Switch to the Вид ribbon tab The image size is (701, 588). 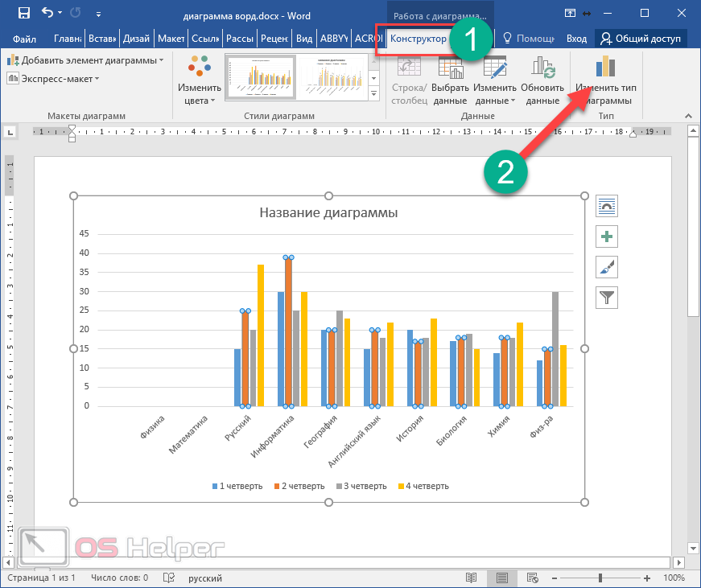click(x=304, y=39)
